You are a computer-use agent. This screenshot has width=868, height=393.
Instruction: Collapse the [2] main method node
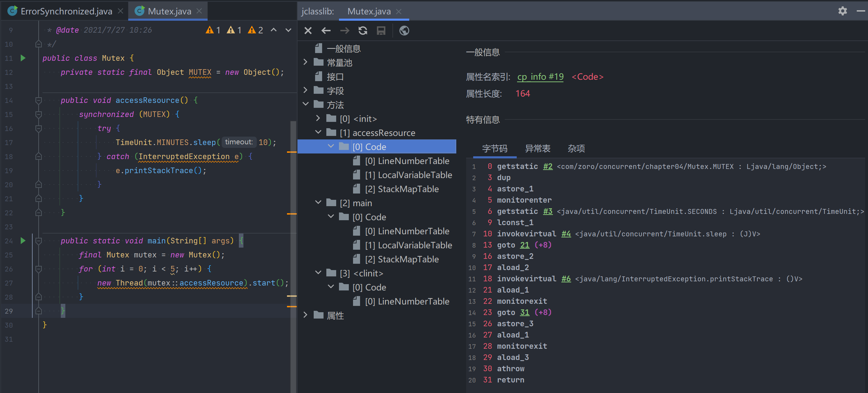click(x=318, y=203)
